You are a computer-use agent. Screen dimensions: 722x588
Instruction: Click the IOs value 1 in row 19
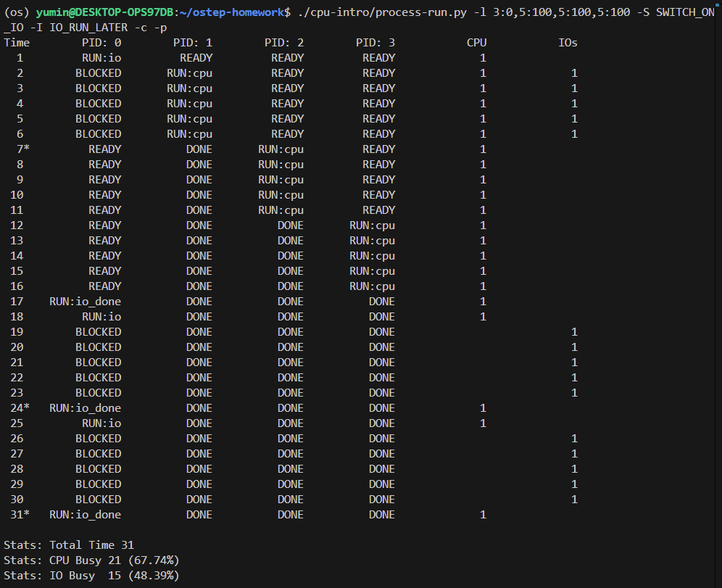click(x=574, y=332)
